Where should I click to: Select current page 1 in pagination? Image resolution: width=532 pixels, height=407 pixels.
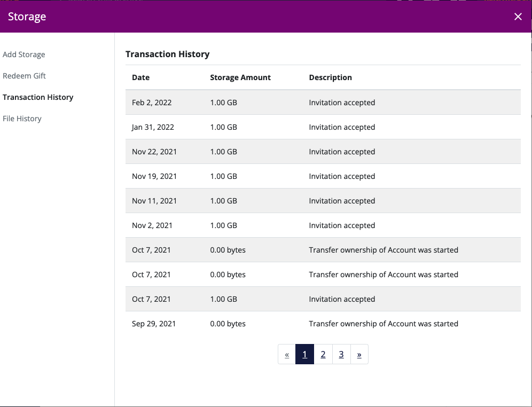pyautogui.click(x=304, y=355)
